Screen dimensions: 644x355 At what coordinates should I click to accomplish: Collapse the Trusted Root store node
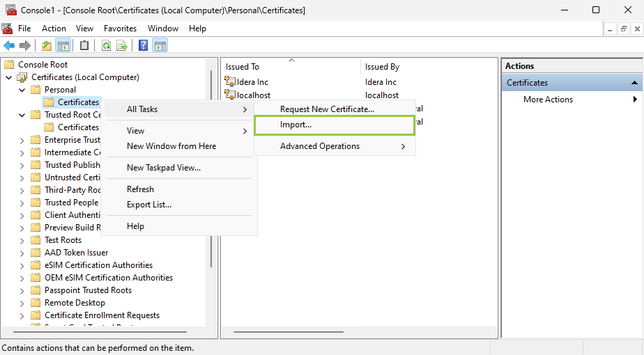click(22, 115)
